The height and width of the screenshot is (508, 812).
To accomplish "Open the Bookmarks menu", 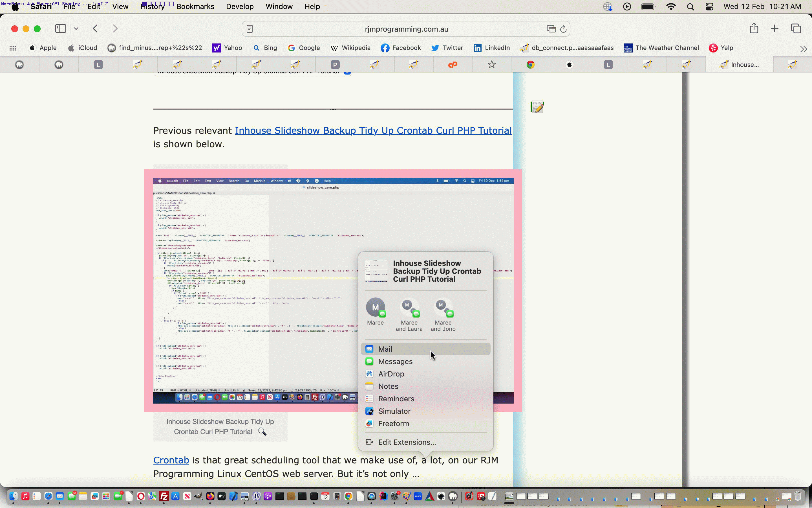I will pos(195,6).
